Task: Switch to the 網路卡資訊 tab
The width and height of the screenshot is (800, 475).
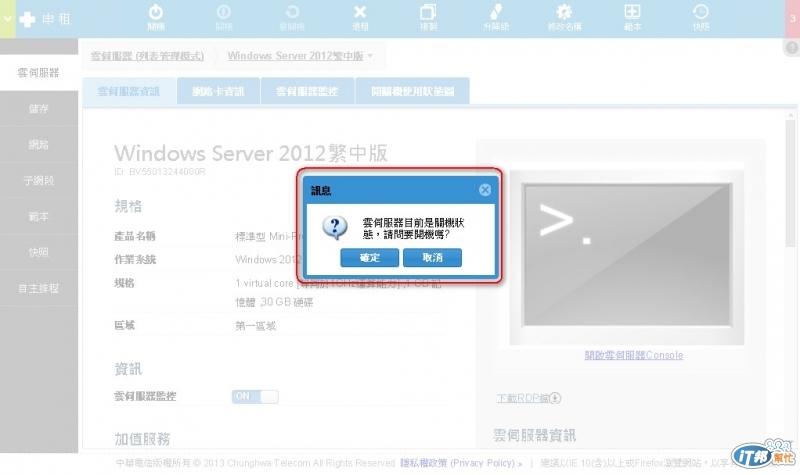Action: 218,91
